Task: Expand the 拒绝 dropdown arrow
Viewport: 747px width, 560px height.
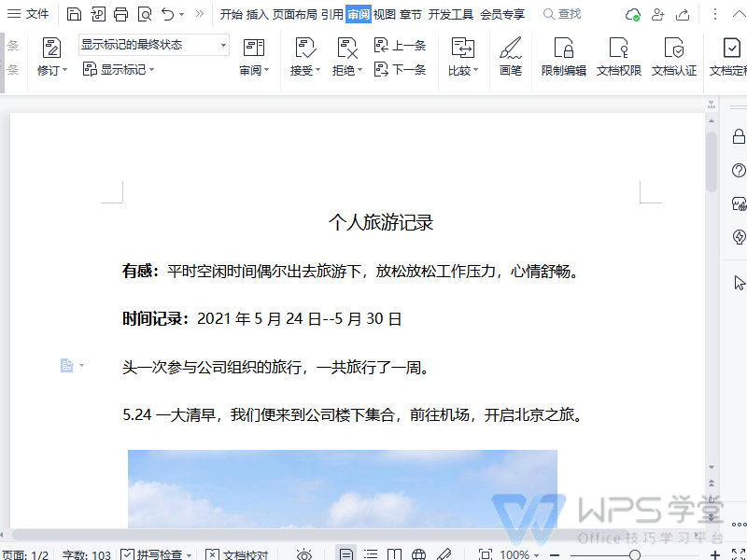Action: pos(359,70)
